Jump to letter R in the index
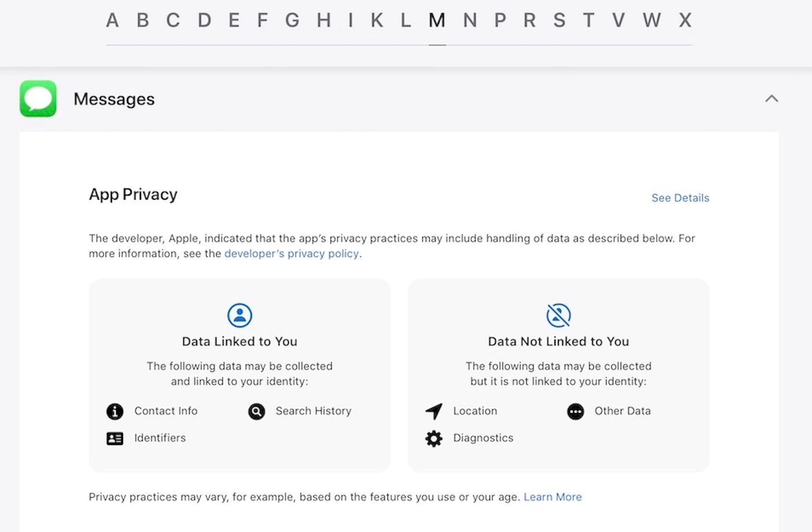The width and height of the screenshot is (812, 532). (530, 20)
